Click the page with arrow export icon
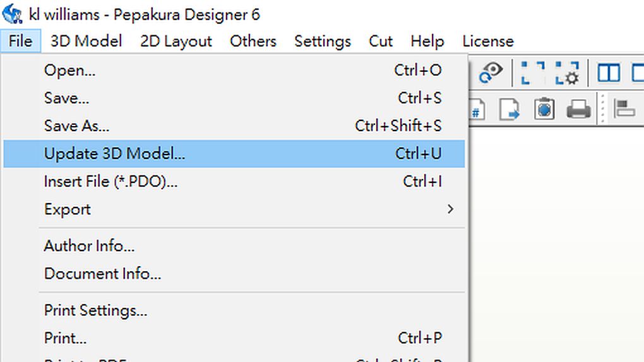 click(x=509, y=109)
